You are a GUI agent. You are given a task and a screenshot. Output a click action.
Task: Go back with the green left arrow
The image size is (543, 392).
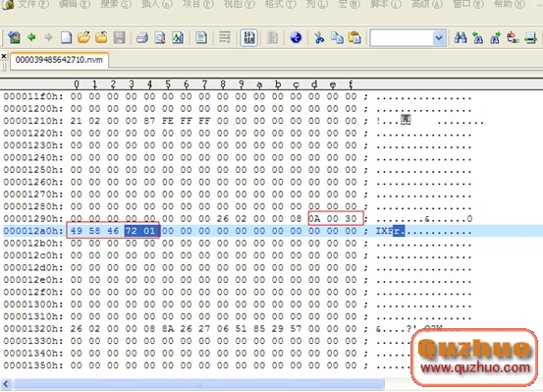point(31,37)
